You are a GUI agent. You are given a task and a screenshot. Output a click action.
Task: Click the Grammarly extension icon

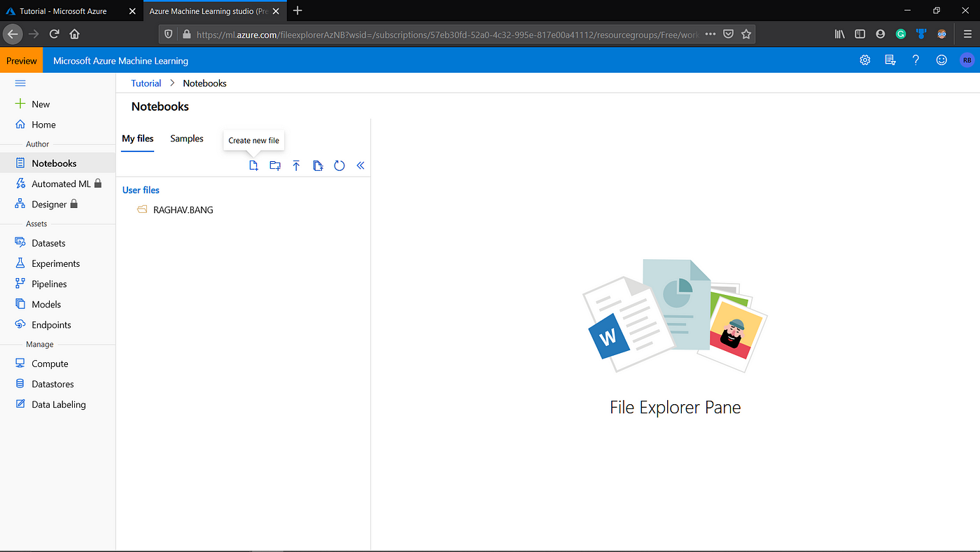coord(901,34)
